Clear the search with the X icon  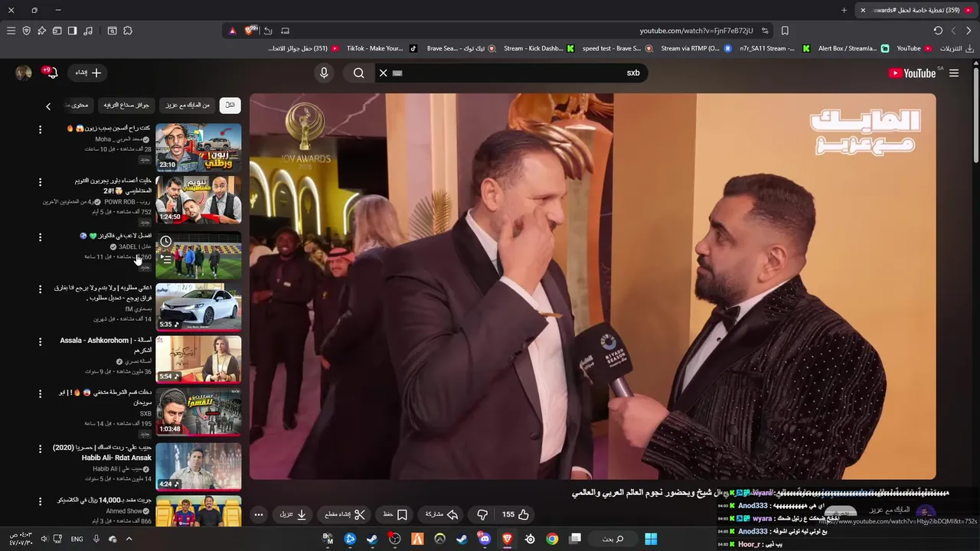click(384, 73)
